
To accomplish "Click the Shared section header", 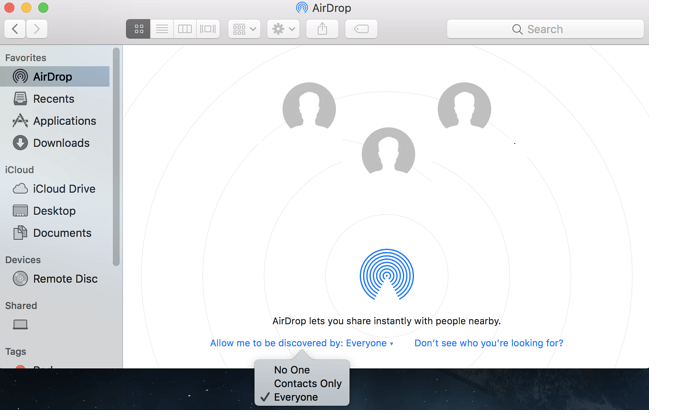I will [x=21, y=306].
